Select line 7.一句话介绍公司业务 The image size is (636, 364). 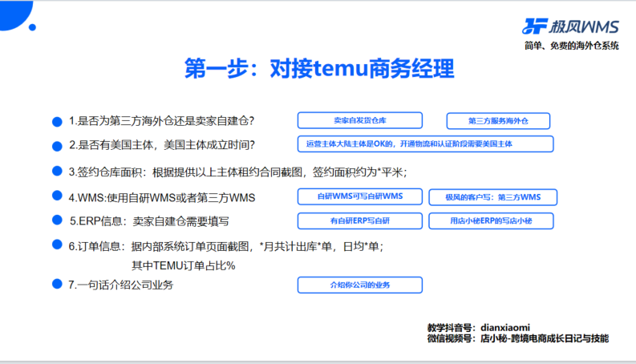(121, 285)
